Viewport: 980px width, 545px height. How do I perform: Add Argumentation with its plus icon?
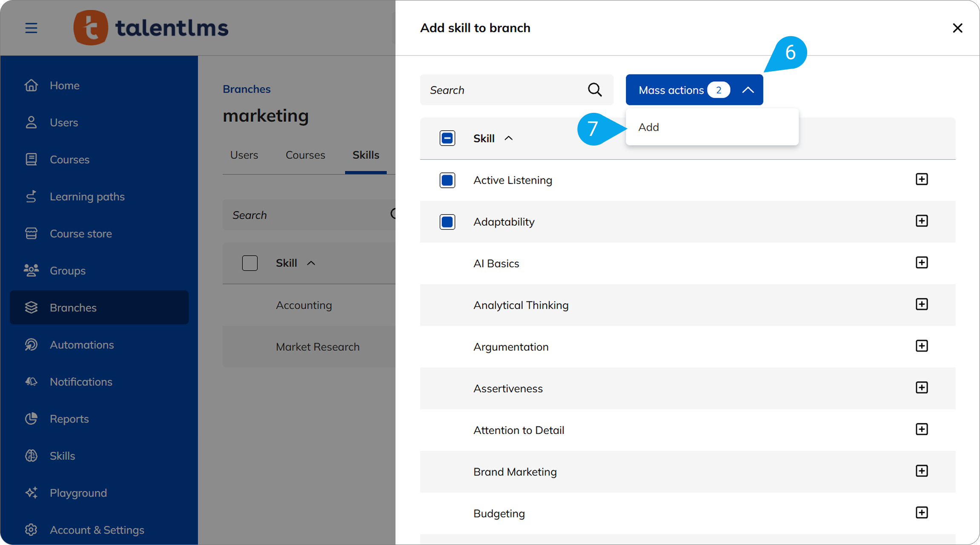(x=922, y=346)
